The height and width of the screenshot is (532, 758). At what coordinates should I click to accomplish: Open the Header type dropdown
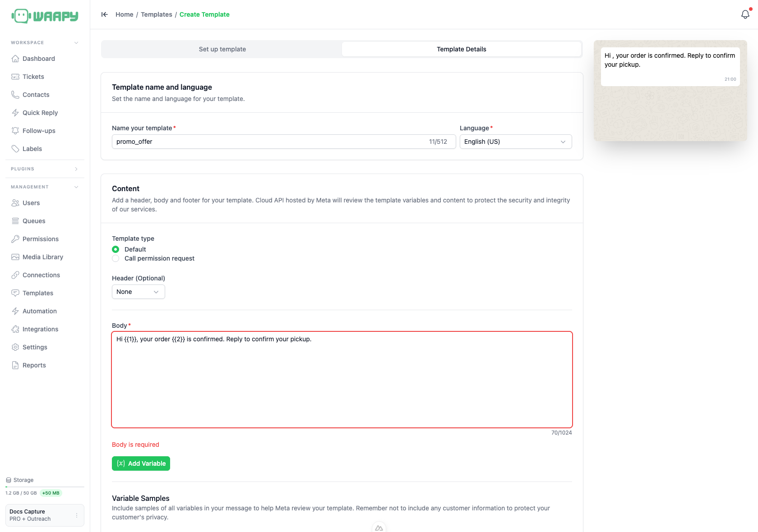[x=138, y=292]
